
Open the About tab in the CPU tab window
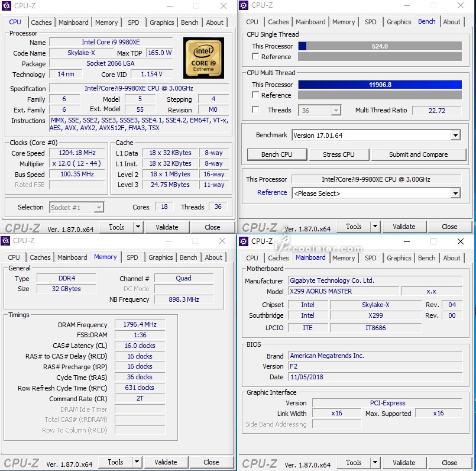tap(215, 22)
